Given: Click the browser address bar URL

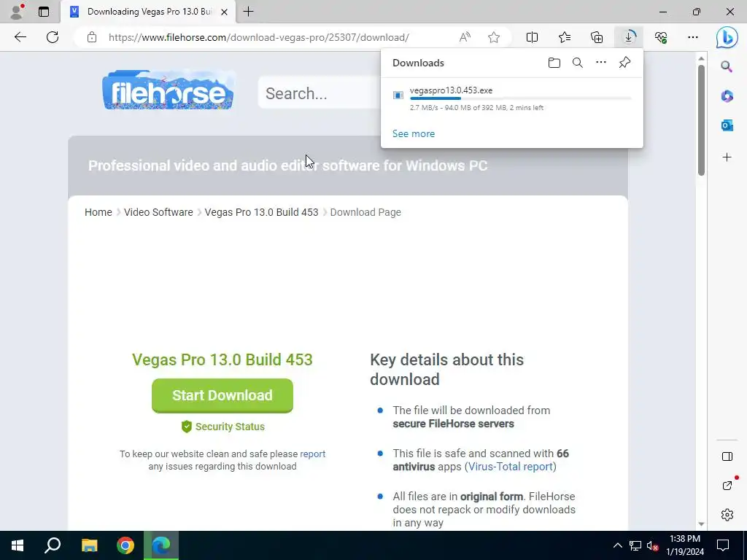Looking at the screenshot, I should coord(259,37).
